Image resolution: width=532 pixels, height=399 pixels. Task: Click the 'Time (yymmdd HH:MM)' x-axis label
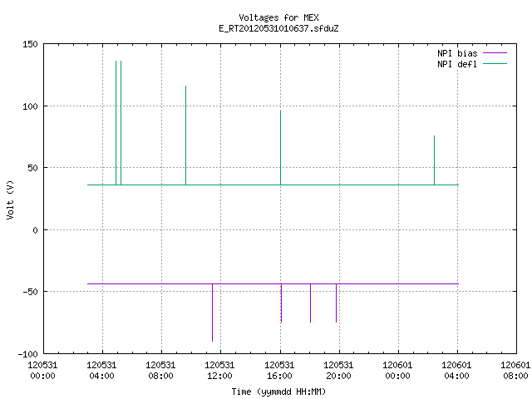pyautogui.click(x=278, y=392)
